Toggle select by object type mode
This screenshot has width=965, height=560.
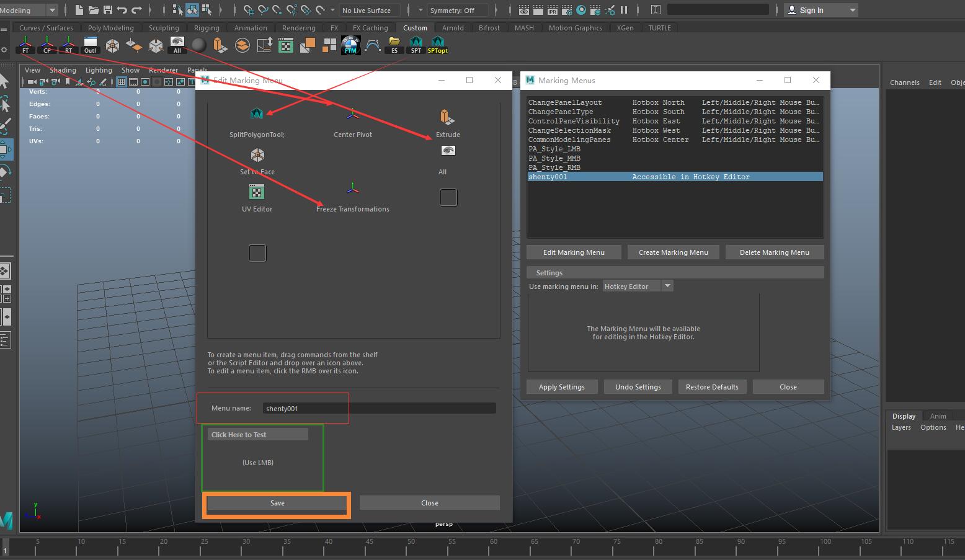pyautogui.click(x=192, y=10)
